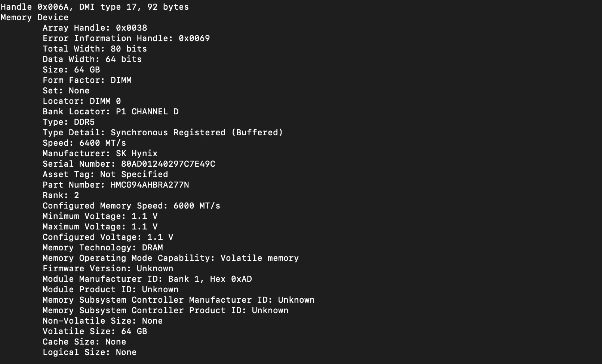
Task: Click the "Memory Device" heading line
Action: coord(34,18)
